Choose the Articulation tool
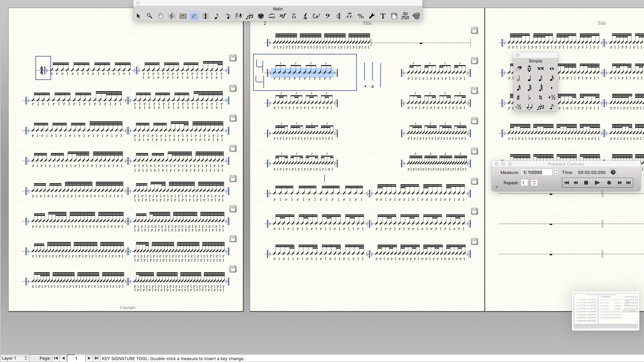 pyautogui.click(x=294, y=16)
